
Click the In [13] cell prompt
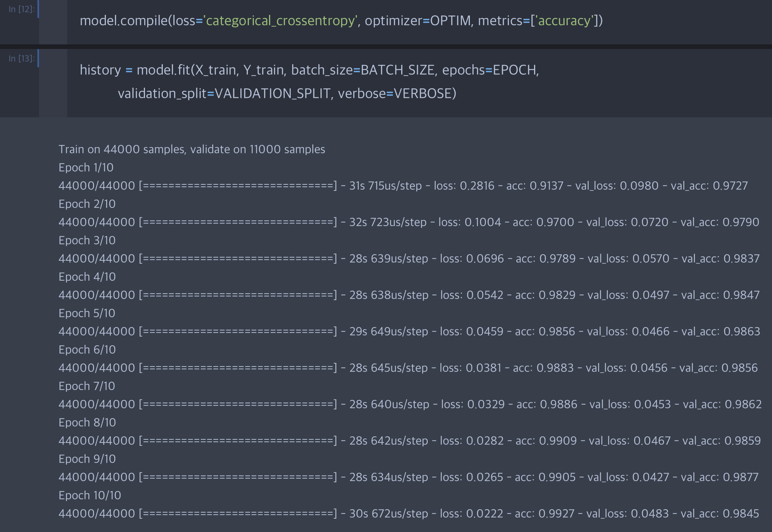coord(21,58)
